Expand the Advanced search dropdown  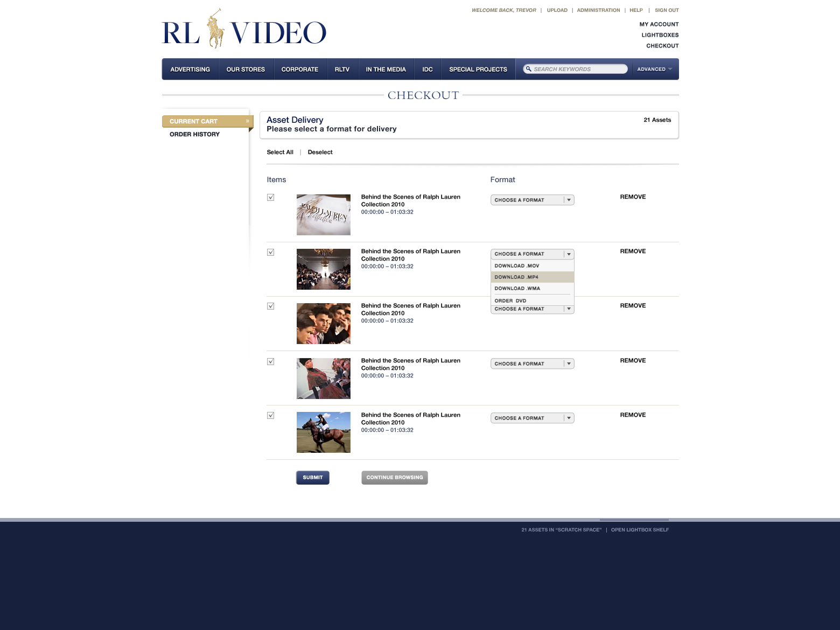pos(655,69)
